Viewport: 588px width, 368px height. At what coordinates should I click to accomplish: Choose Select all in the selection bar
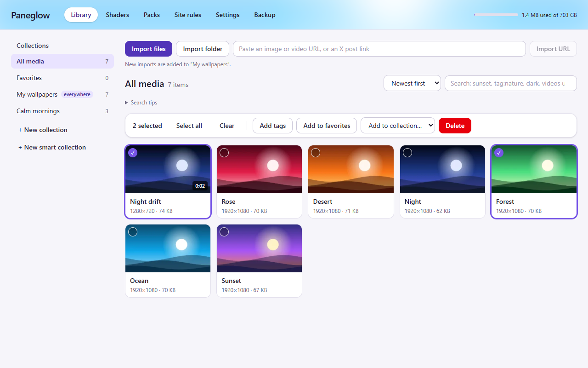pyautogui.click(x=189, y=126)
